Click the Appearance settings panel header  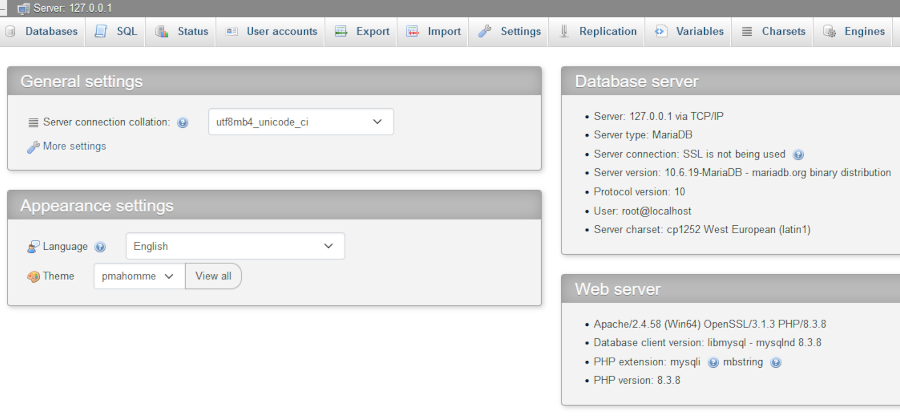point(274,205)
